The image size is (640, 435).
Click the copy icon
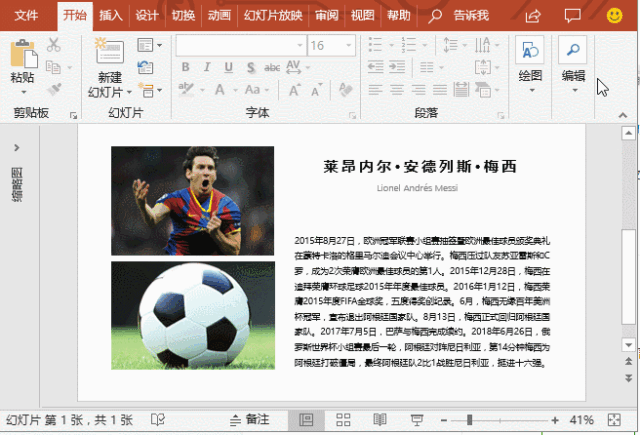(53, 67)
